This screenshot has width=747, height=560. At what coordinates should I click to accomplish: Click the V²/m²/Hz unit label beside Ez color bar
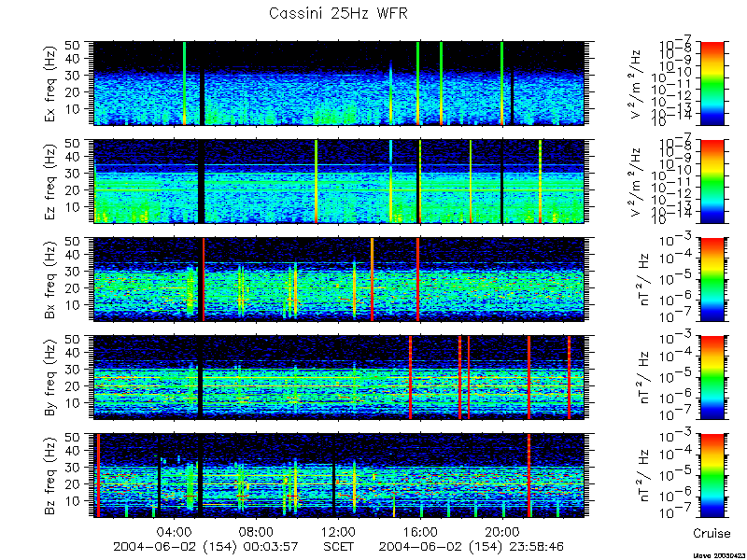636,182
